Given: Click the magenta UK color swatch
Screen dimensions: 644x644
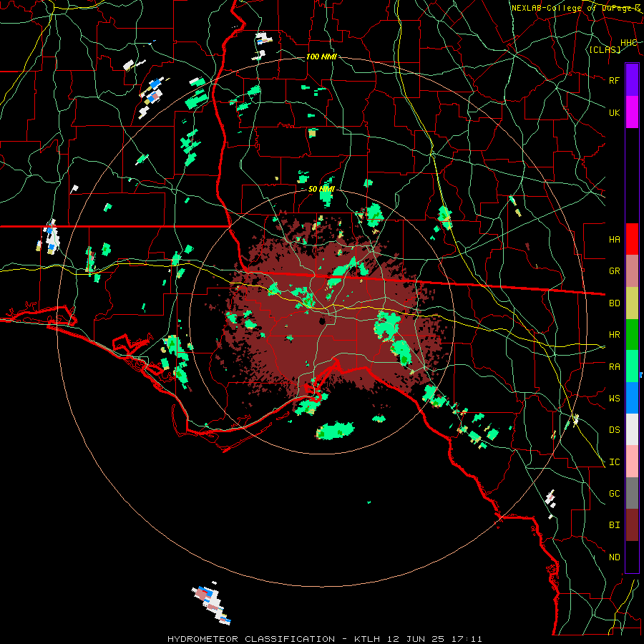Looking at the screenshot, I should point(632,112).
